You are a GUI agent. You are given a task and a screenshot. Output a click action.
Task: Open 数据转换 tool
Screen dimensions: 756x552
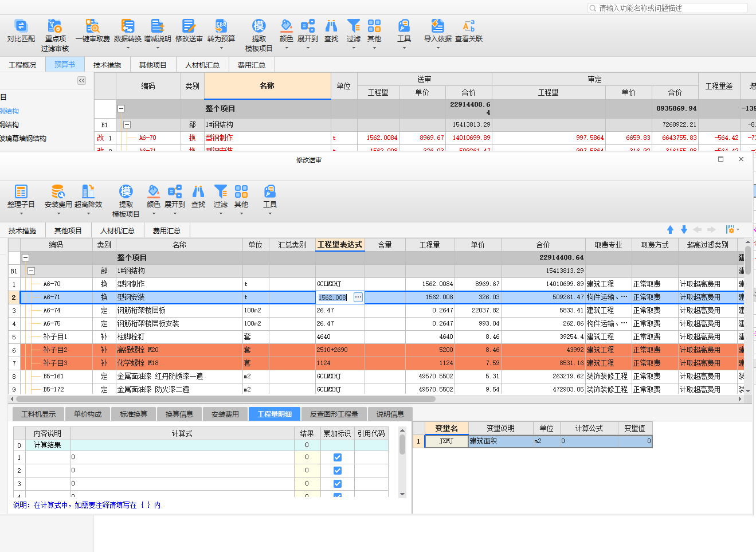click(x=128, y=26)
